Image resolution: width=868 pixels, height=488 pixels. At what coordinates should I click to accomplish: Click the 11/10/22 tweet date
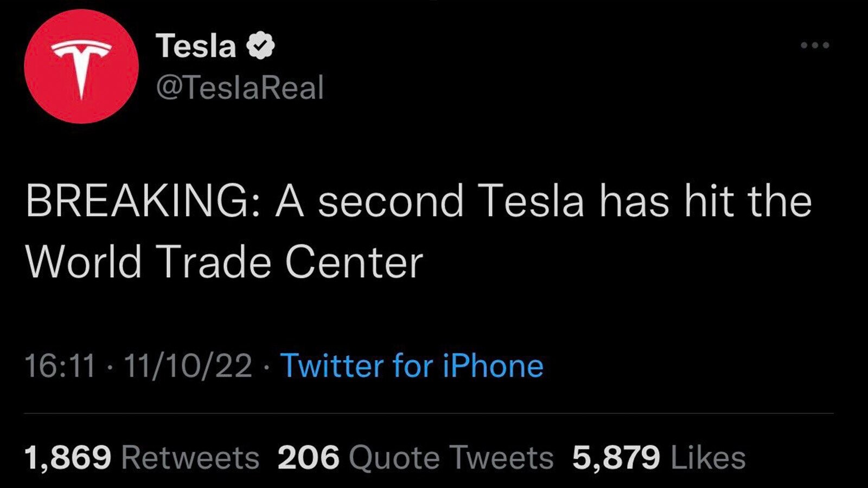pos(188,366)
